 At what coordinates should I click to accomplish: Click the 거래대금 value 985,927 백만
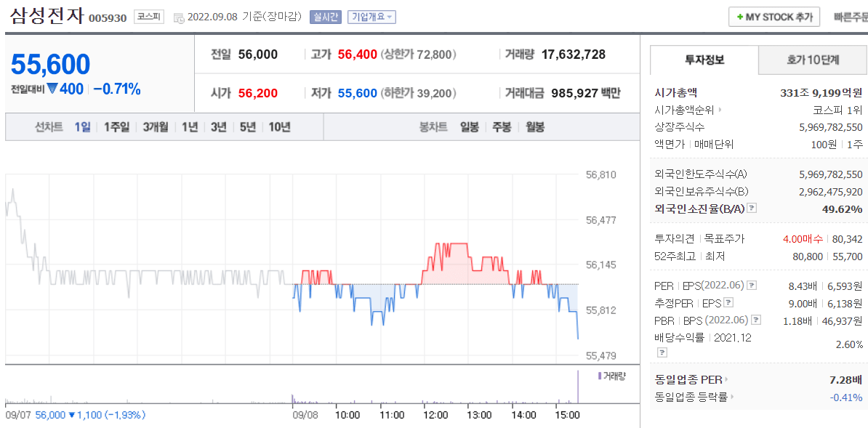[586, 93]
